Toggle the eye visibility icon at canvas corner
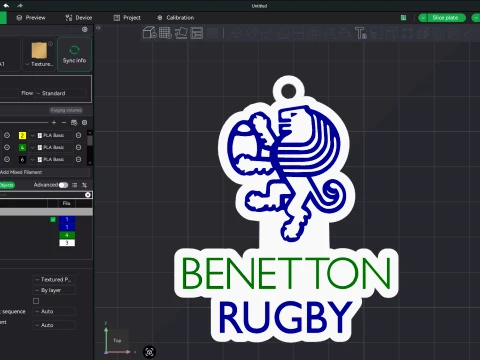 (x=98, y=28)
